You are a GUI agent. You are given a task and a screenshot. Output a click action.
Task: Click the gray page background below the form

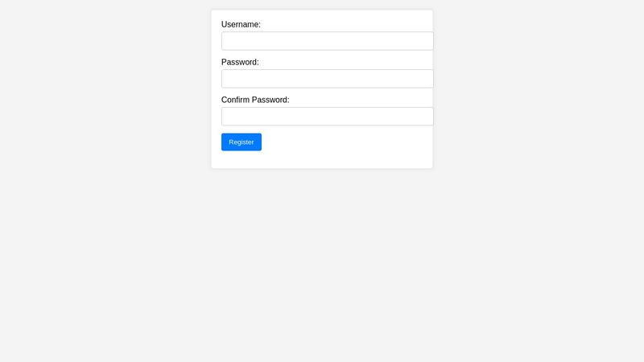coord(322,265)
